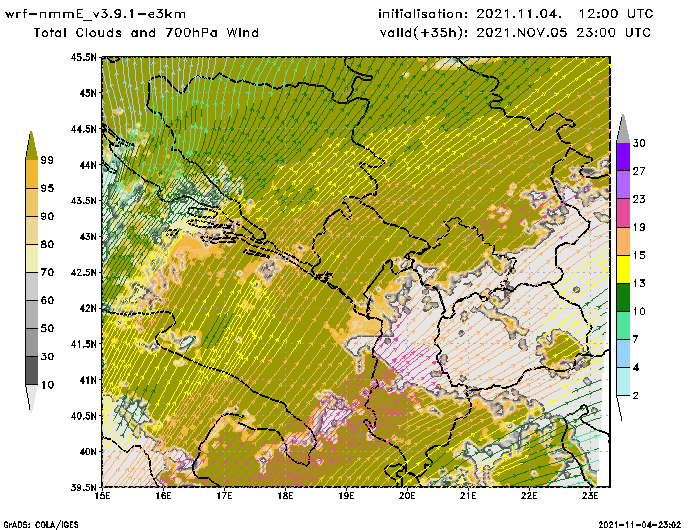Click the 18E longitude label
This screenshot has width=700, height=530.
point(285,495)
